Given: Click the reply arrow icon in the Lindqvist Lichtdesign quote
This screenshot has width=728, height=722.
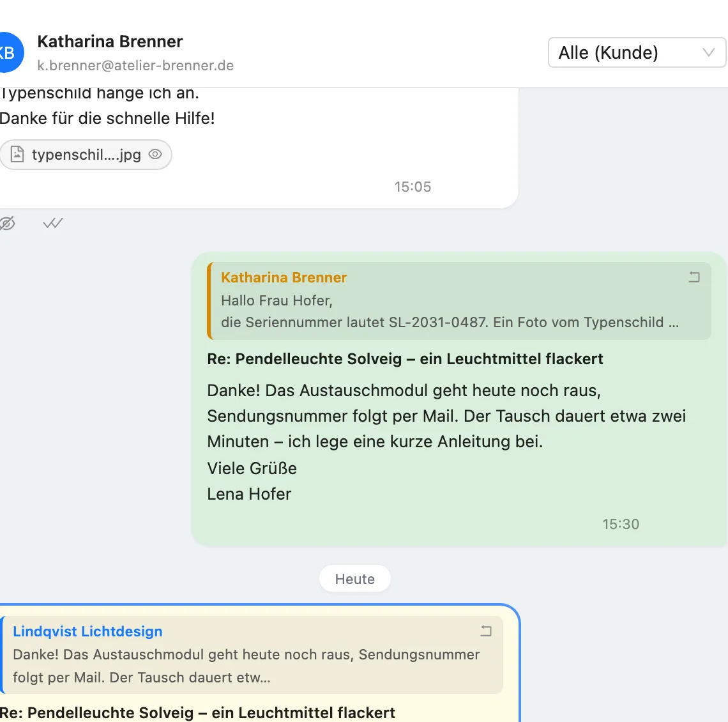Looking at the screenshot, I should point(486,631).
